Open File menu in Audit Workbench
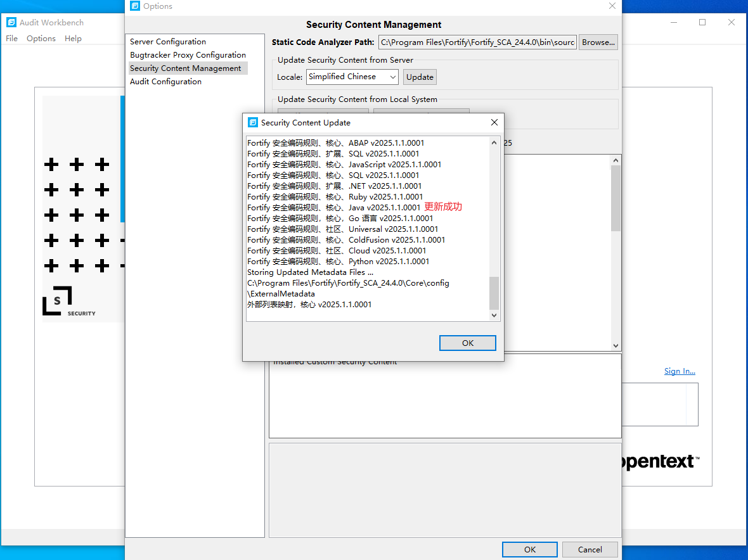 point(11,38)
